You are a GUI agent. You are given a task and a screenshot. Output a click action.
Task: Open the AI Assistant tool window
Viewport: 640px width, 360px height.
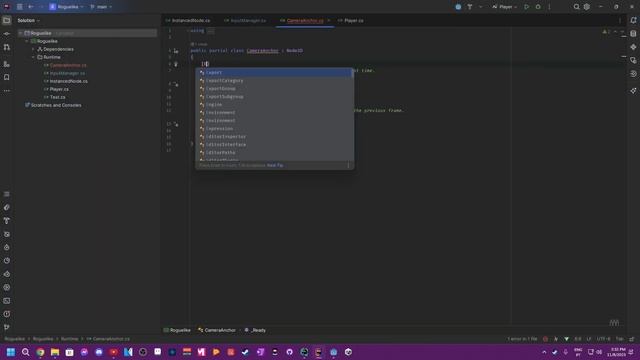click(x=633, y=91)
